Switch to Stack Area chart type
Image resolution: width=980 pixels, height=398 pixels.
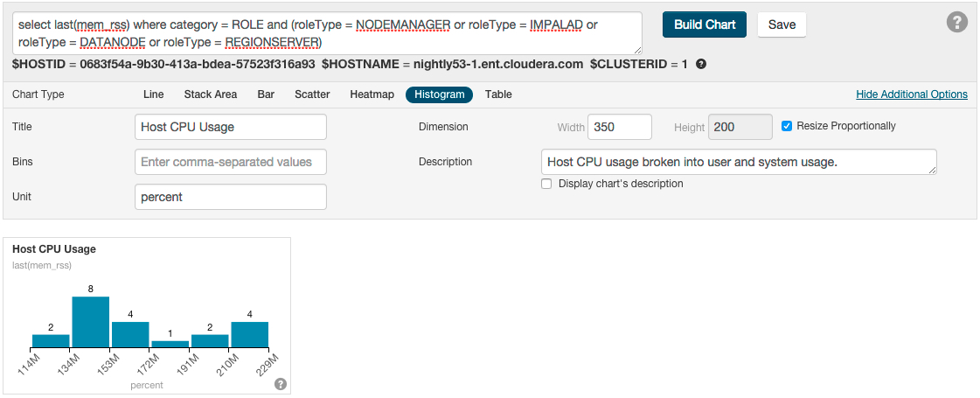pos(210,94)
